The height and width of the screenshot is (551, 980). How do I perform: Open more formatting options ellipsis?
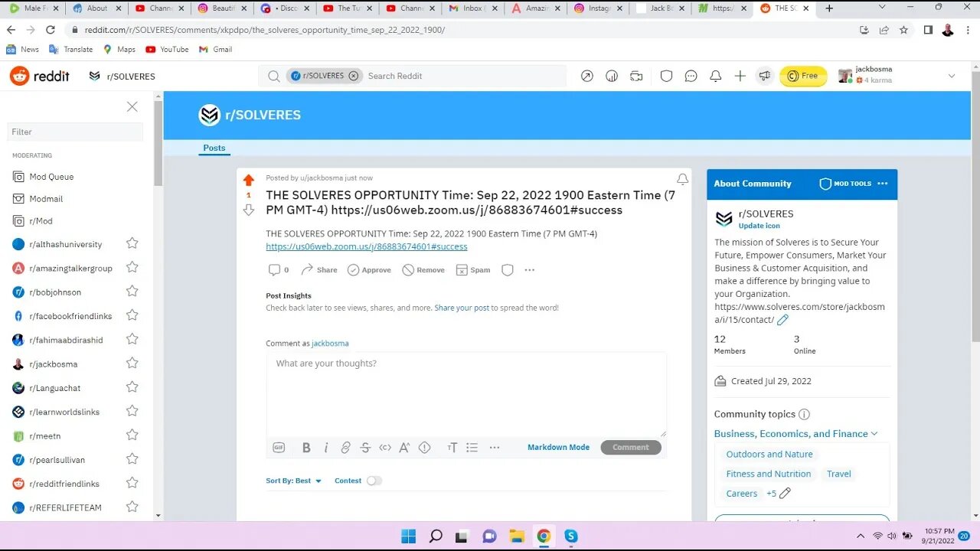tap(495, 448)
